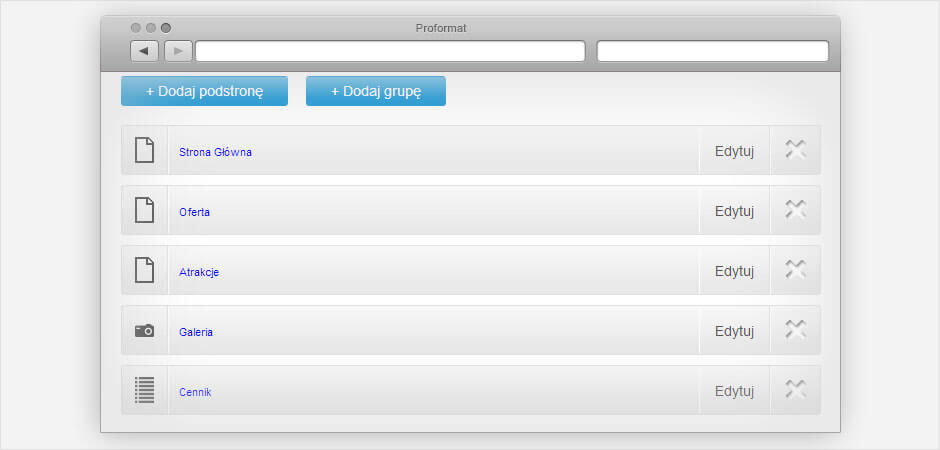
Task: Open the Strona Główna link
Action: (x=215, y=152)
